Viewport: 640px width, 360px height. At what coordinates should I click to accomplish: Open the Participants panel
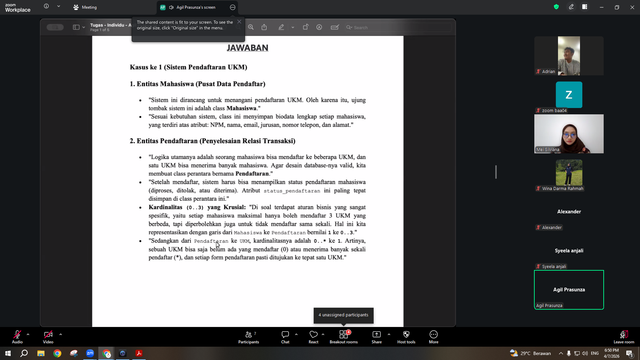(x=249, y=337)
